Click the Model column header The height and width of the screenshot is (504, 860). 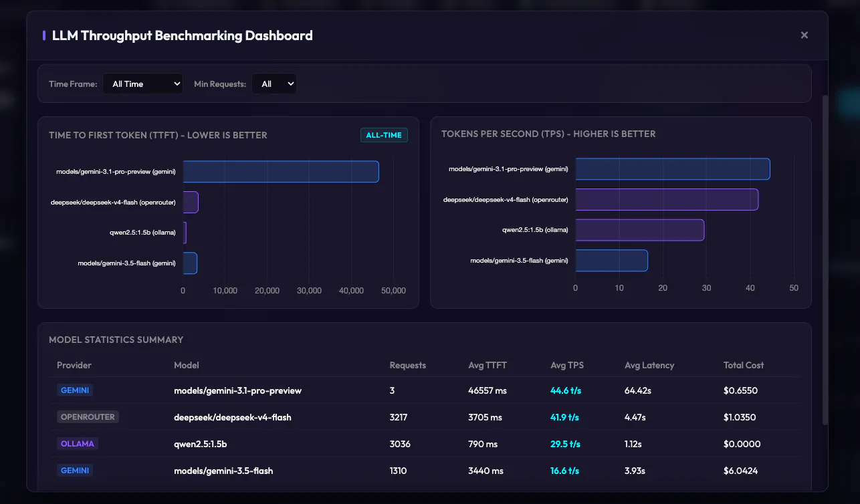point(187,365)
